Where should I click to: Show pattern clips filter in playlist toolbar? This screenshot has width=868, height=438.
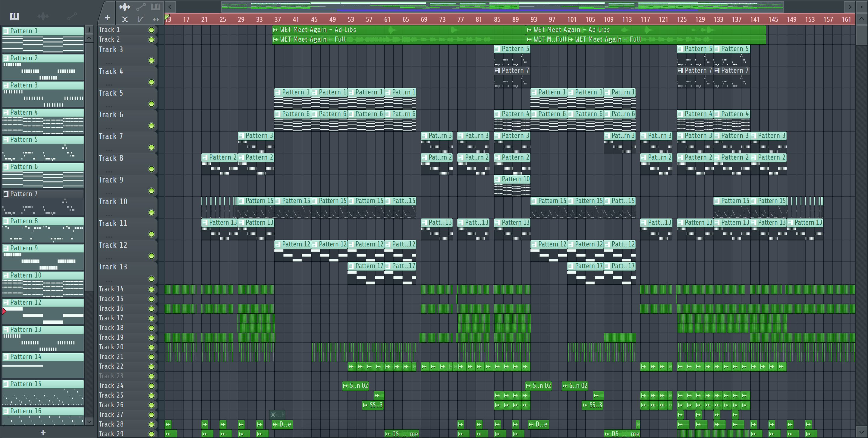point(156,7)
